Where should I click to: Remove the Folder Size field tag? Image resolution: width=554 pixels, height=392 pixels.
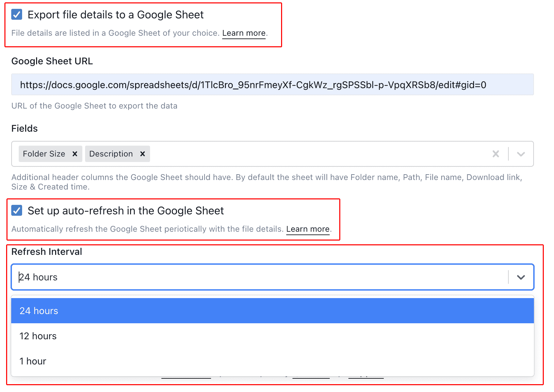pos(75,154)
